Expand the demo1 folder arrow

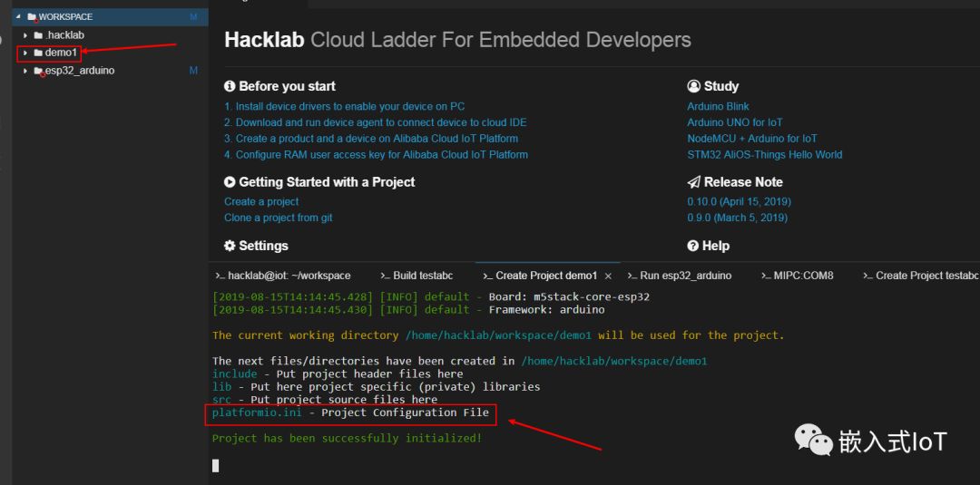coord(25,53)
